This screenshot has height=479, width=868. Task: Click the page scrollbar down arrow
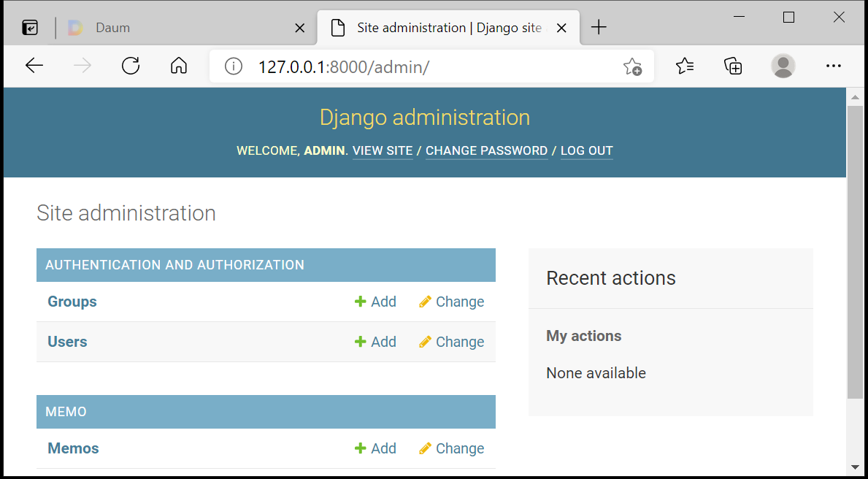(855, 467)
